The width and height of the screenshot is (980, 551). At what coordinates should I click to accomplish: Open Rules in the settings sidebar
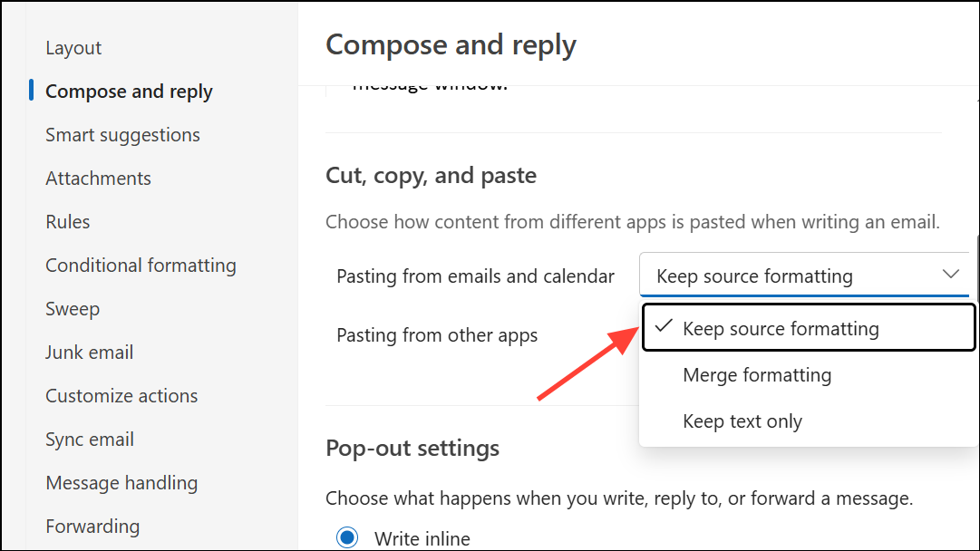point(68,222)
